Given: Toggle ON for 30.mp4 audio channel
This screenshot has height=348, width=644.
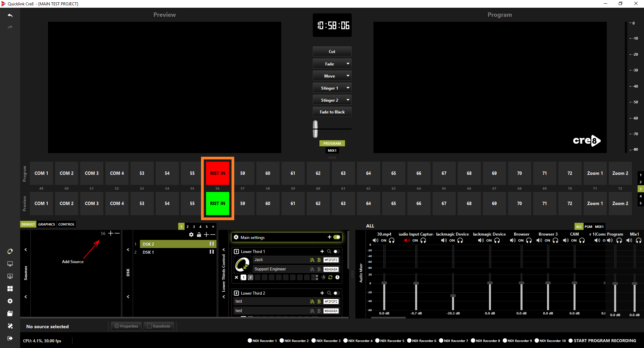Looking at the screenshot, I should pyautogui.click(x=384, y=240).
